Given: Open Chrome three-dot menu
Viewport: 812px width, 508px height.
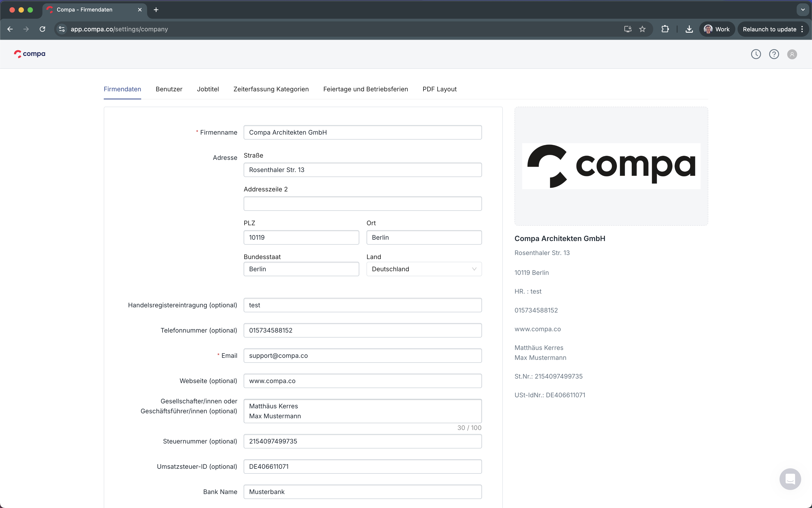Looking at the screenshot, I should coord(802,29).
